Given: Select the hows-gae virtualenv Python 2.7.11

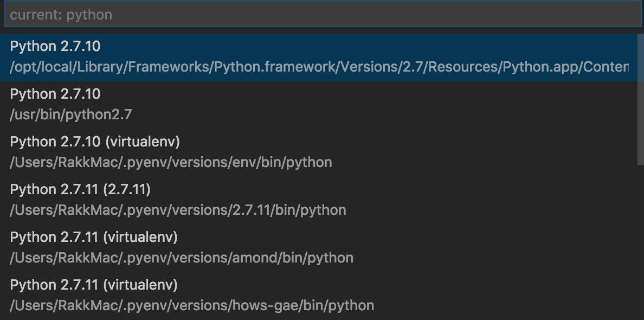Looking at the screenshot, I should [x=319, y=296].
